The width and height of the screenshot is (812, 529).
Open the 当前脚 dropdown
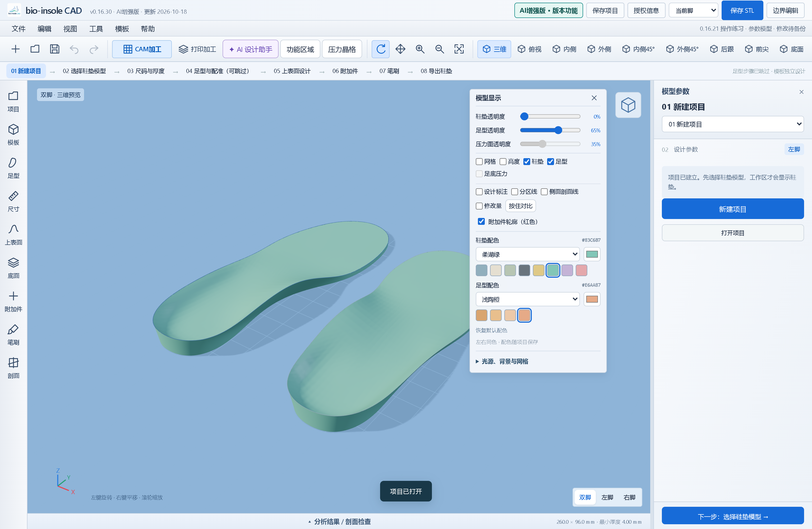coord(694,11)
